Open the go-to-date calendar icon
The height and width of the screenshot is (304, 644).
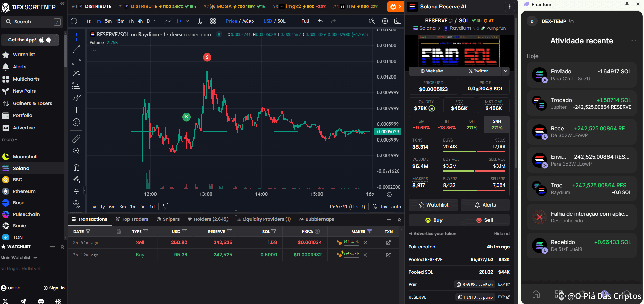tap(166, 206)
